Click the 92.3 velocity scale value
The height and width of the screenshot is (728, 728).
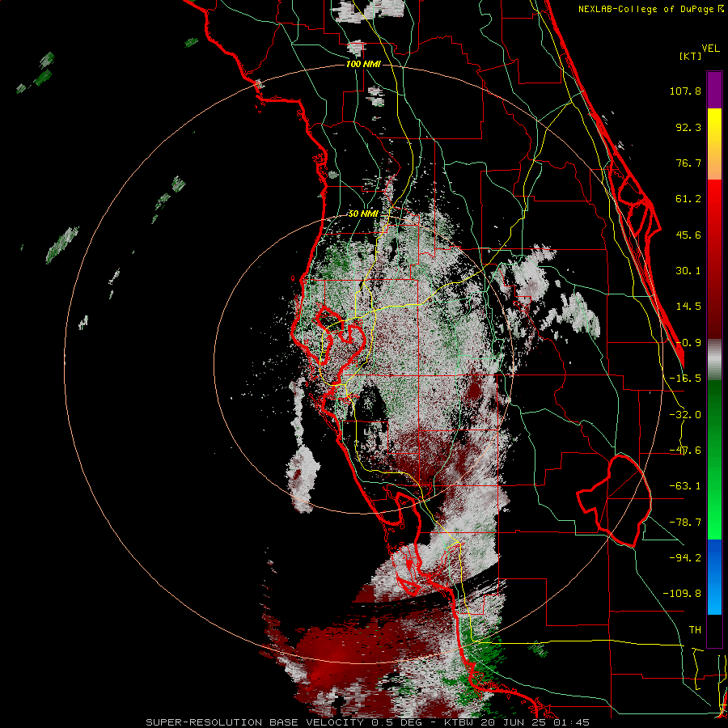(x=688, y=127)
